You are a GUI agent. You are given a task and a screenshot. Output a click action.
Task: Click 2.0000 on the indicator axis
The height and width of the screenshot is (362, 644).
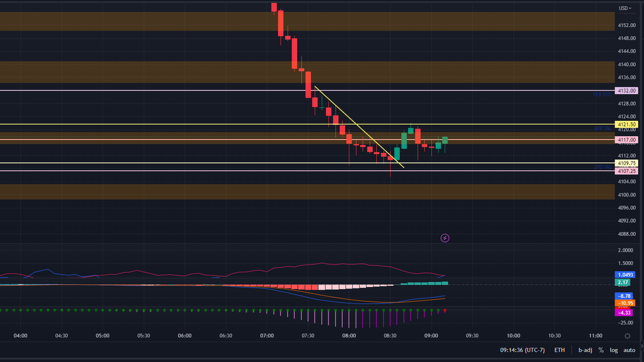[627, 250]
